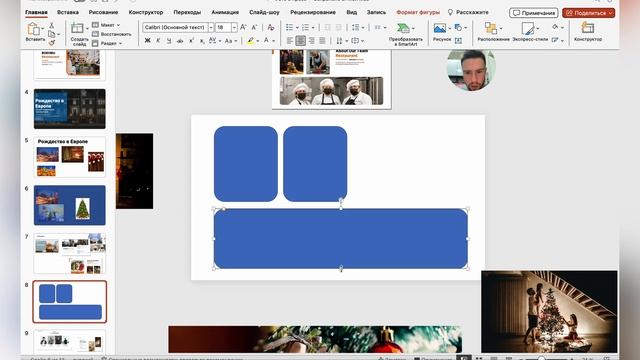This screenshot has width=640, height=360.
Task: Open the Формат фигуры tab
Action: (418, 12)
